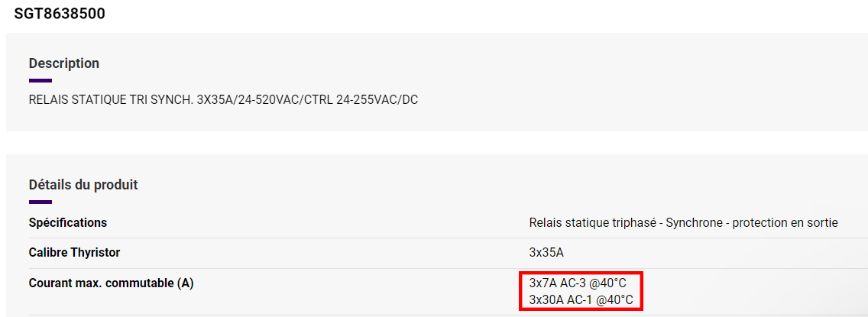Click the SGT8638500 product reference heading

[x=60, y=14]
